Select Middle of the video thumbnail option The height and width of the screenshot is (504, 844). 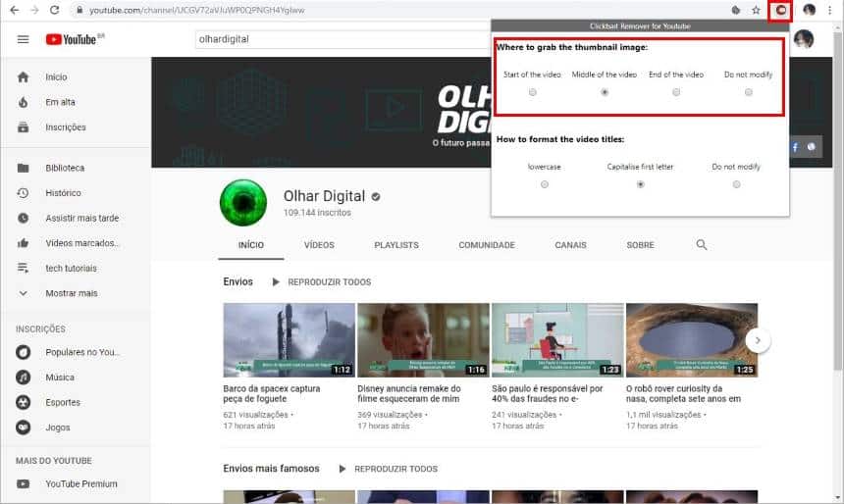(605, 92)
